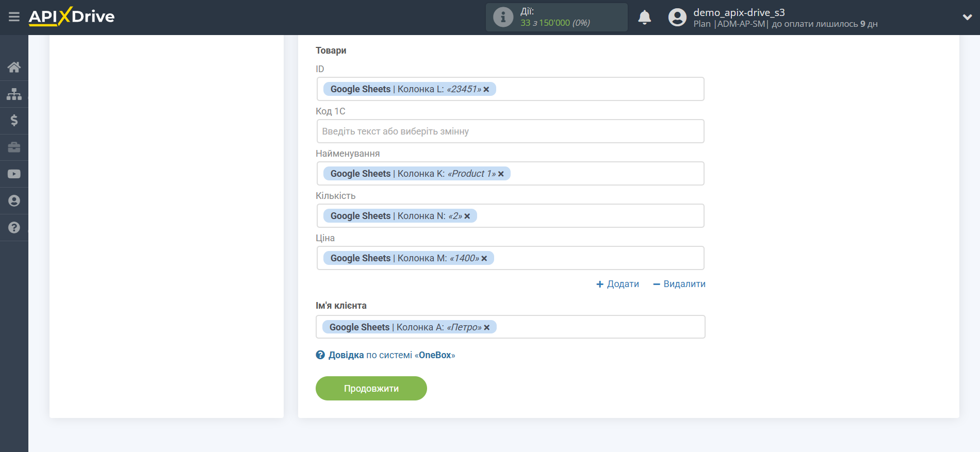Click the ApiX-Drive logo

point(72,16)
